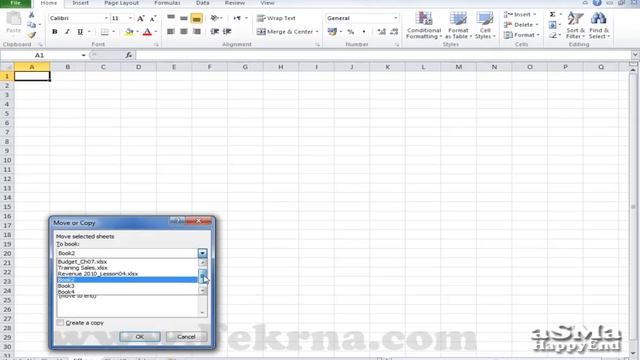The image size is (640, 360).
Task: Switch to the Formulas tab
Action: coord(167,3)
